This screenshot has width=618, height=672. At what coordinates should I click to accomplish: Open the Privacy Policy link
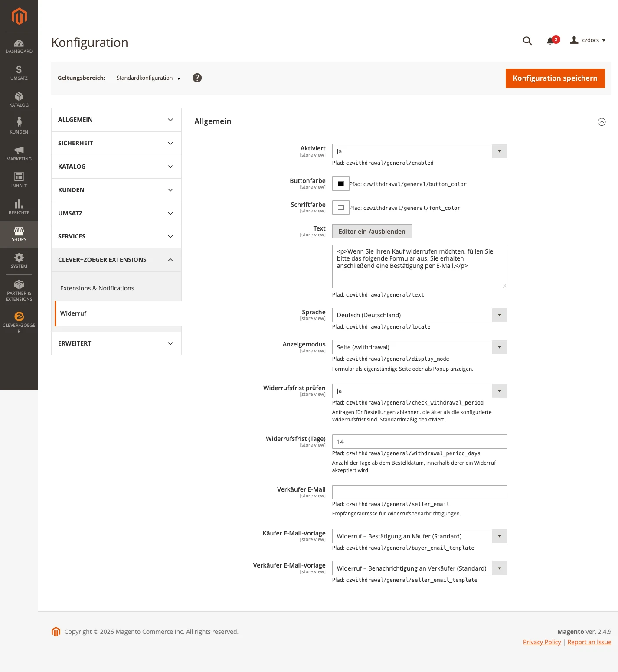(x=542, y=642)
